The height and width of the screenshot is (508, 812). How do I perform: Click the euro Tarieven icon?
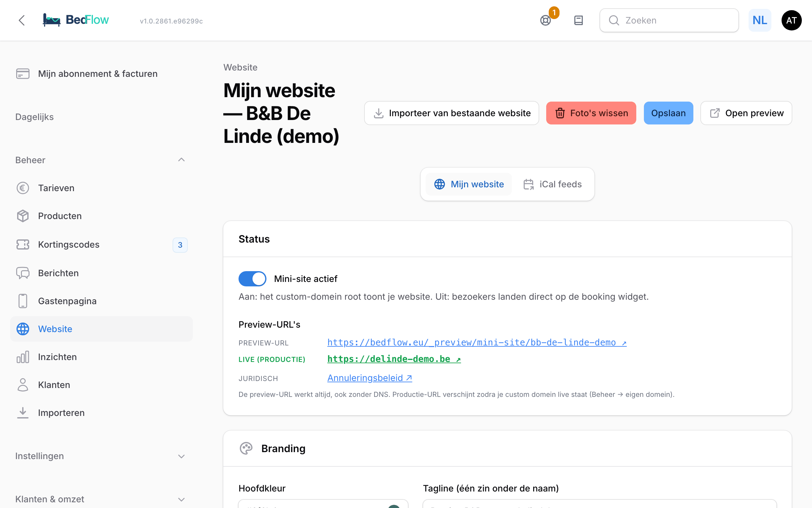(x=23, y=188)
